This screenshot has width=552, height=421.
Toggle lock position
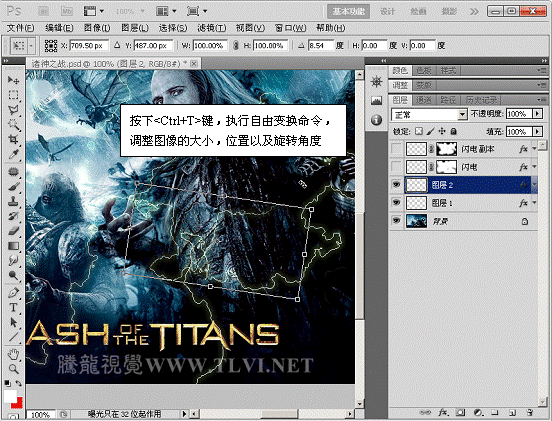[x=442, y=131]
